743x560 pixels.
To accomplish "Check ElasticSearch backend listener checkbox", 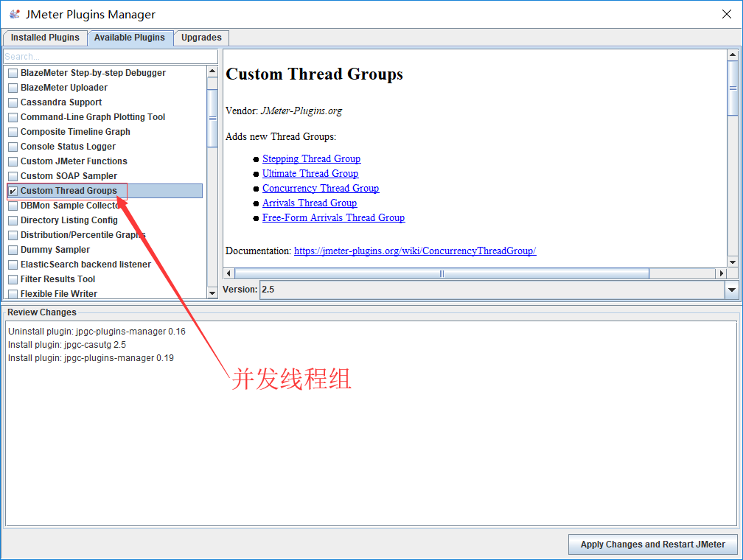I will tap(13, 265).
